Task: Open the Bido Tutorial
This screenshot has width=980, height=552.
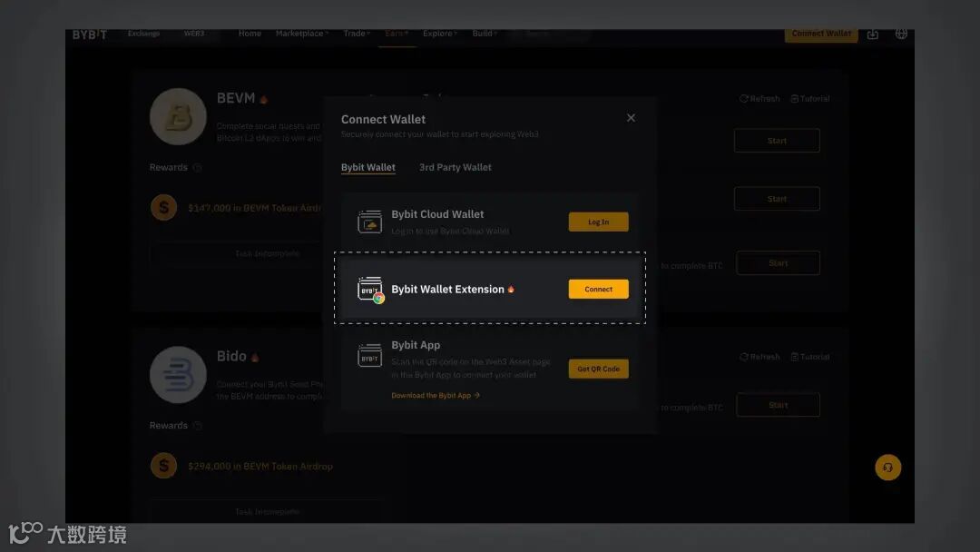Action: (810, 357)
